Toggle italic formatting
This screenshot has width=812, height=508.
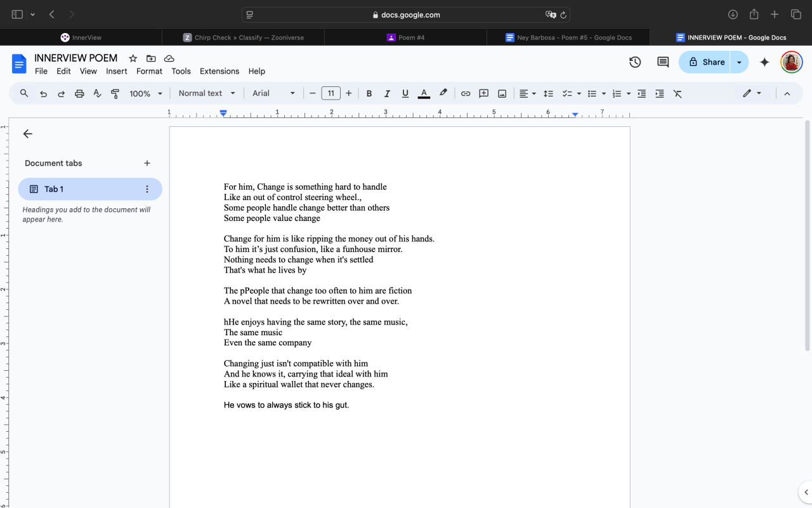click(387, 93)
